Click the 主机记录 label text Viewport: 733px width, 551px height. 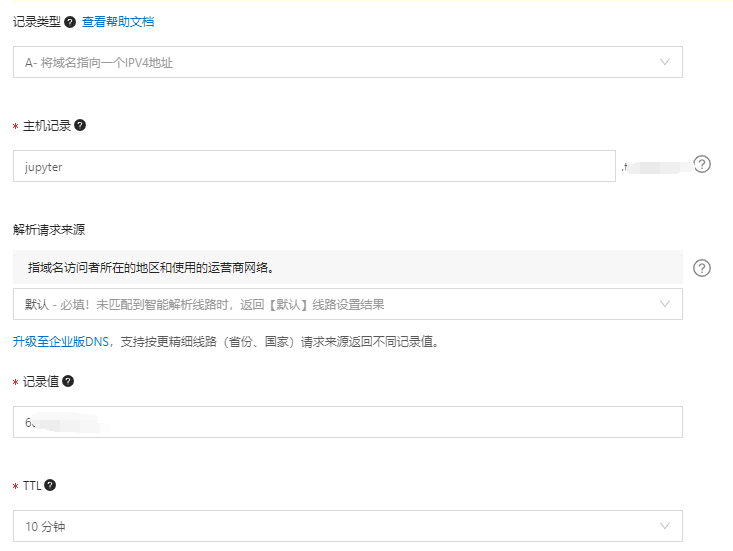coord(46,126)
